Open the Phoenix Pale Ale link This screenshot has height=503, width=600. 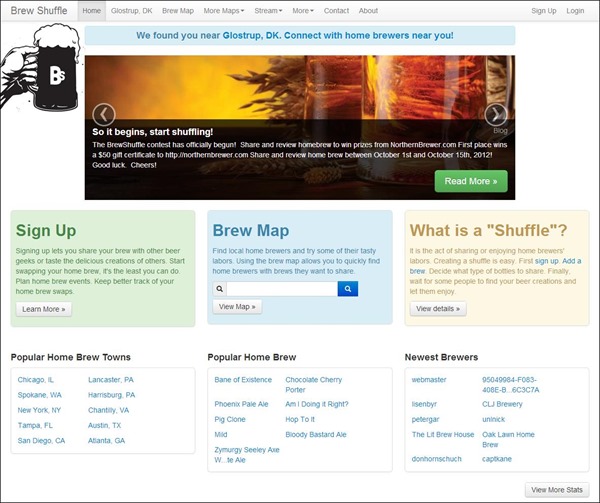[x=241, y=404]
